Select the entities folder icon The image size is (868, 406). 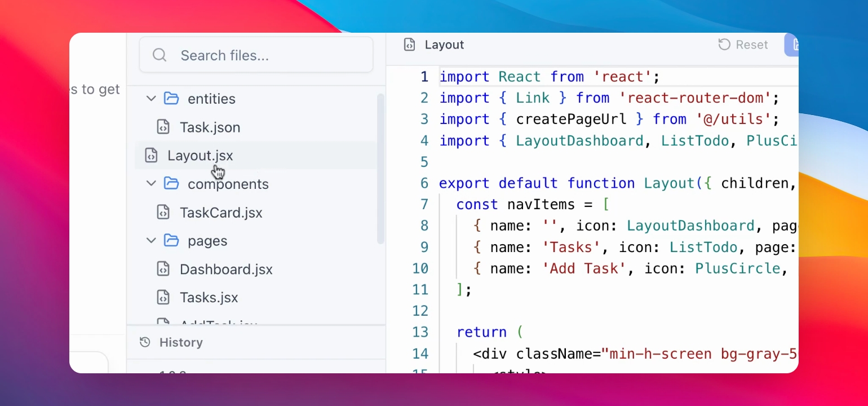[x=171, y=99]
